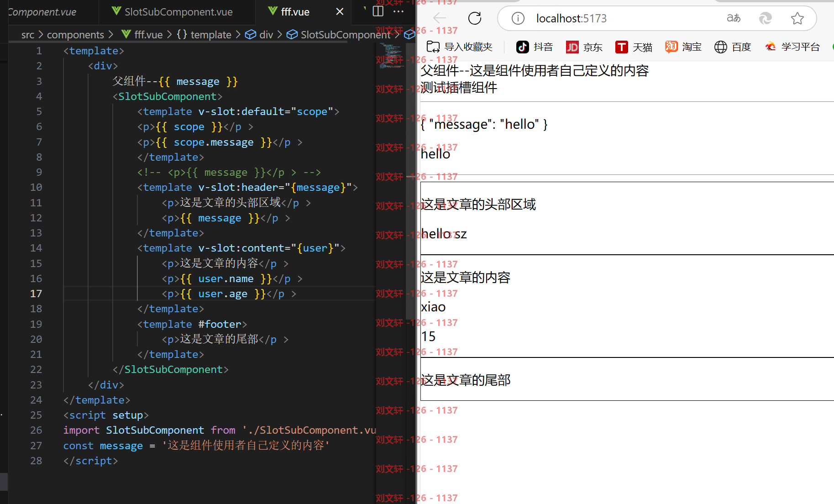
Task: Click the Vue logo on SlotSubComponent.vue tab
Action: tap(116, 11)
